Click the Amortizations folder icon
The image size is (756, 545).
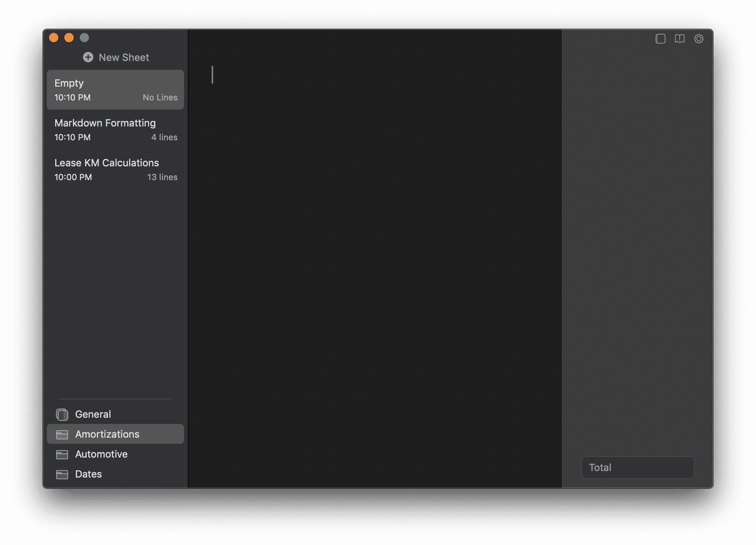click(62, 434)
